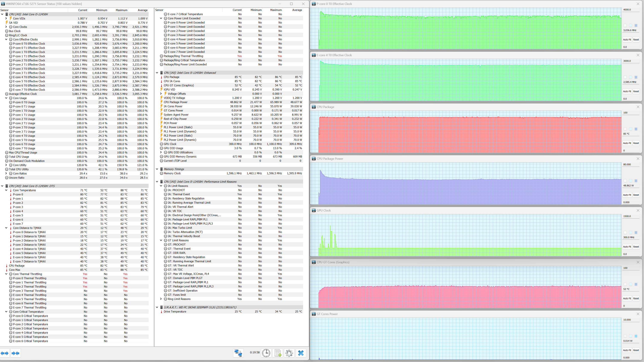644x362 pixels.
Task: Close the CPU Package Power graph
Action: 638,159
